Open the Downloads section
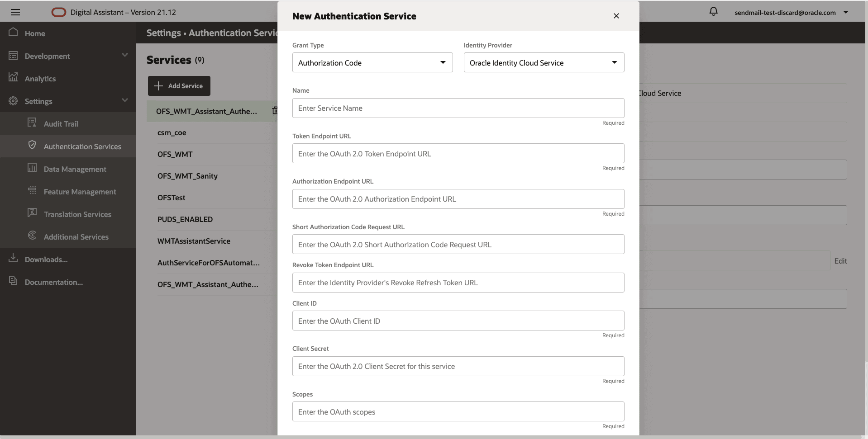Image resolution: width=868 pixels, height=439 pixels. pyautogui.click(x=45, y=260)
